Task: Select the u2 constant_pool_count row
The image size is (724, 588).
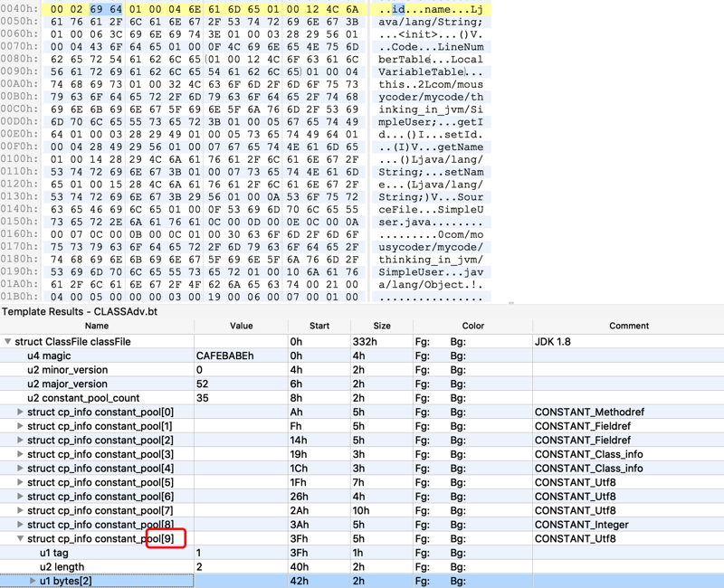Action: point(362,398)
